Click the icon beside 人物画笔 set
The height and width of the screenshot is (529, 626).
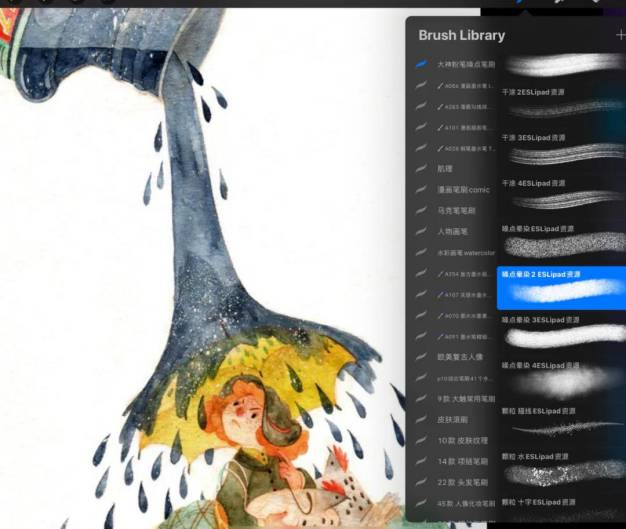422,232
